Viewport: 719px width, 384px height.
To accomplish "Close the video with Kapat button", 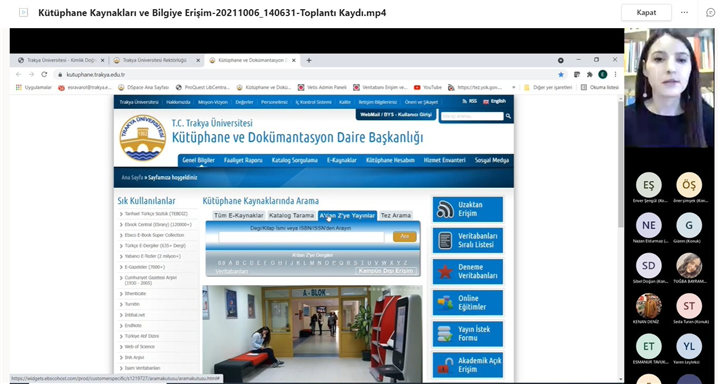I will pos(647,12).
